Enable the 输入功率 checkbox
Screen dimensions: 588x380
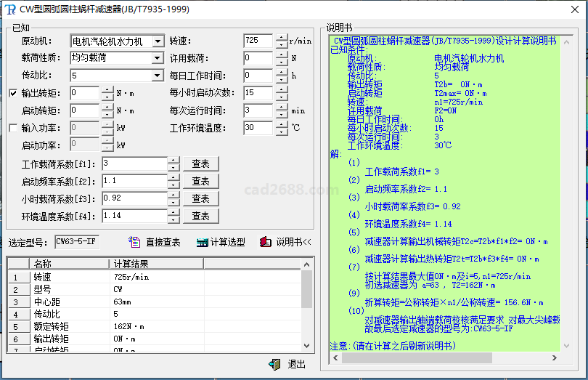[x=13, y=128]
